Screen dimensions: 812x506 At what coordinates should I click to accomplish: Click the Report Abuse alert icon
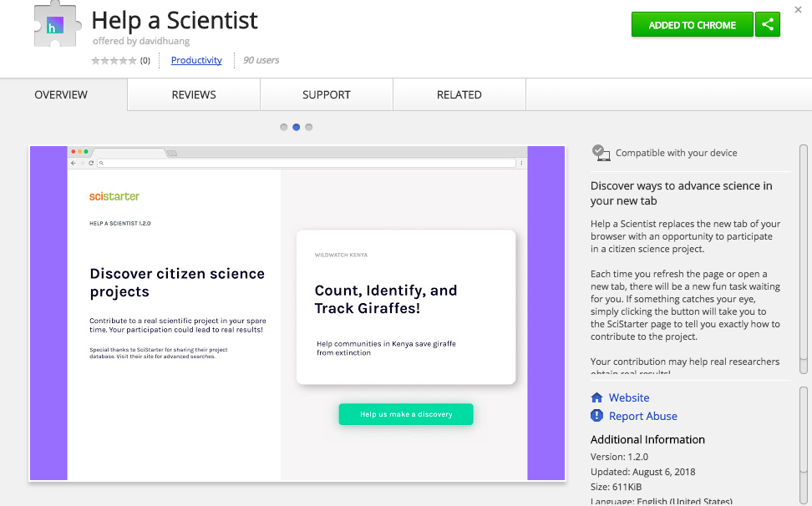pyautogui.click(x=596, y=416)
